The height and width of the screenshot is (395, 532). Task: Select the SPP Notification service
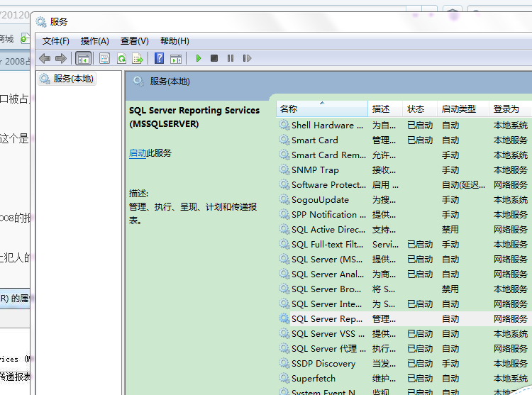pos(328,215)
